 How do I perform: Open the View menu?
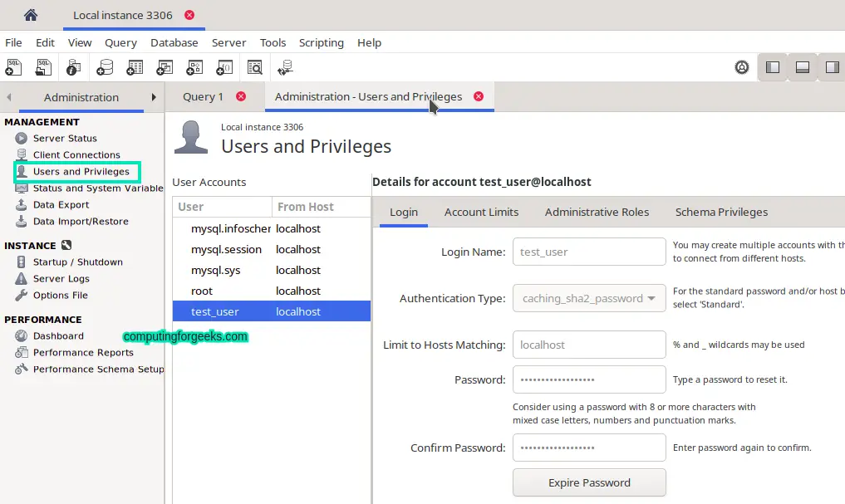80,42
